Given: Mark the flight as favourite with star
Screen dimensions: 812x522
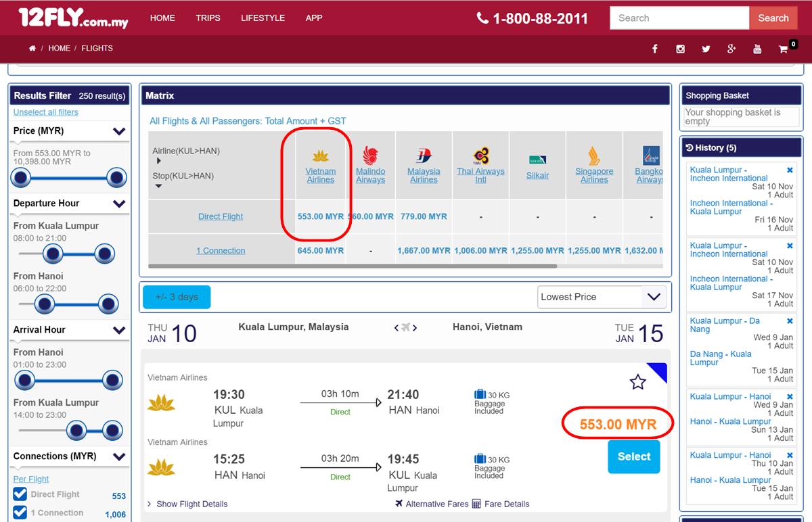Looking at the screenshot, I should click(637, 382).
